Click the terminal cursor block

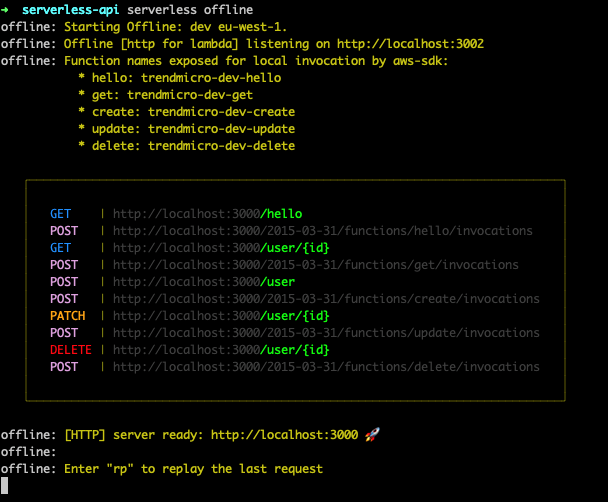pos(5,486)
